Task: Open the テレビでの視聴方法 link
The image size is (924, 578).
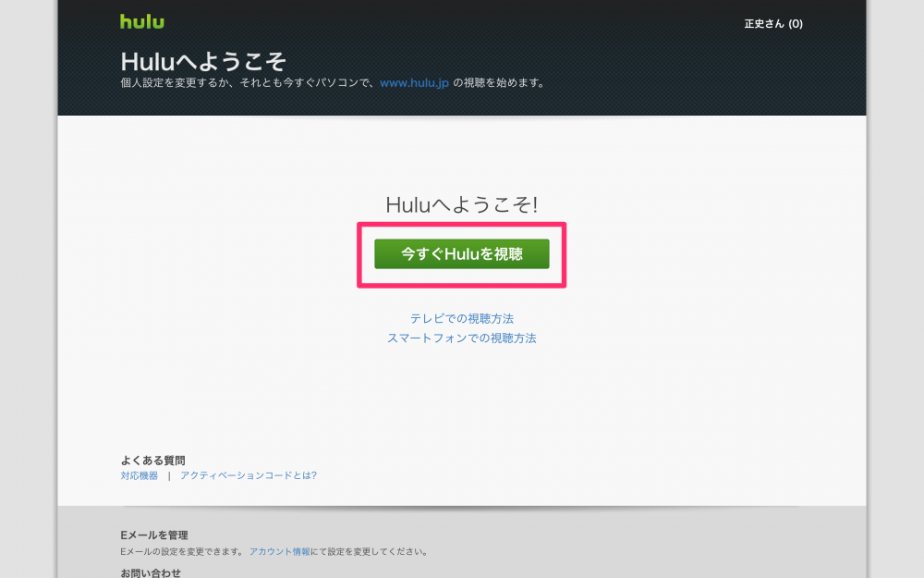Action: click(x=461, y=318)
